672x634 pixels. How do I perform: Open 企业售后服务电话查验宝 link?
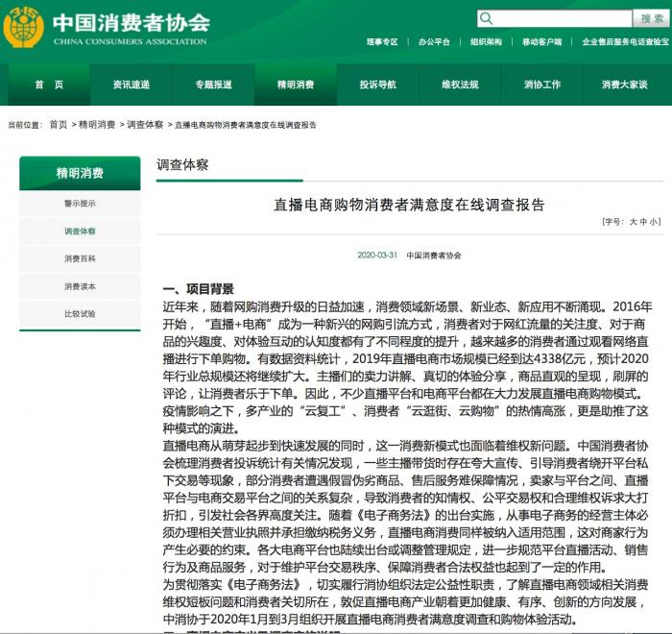[626, 42]
